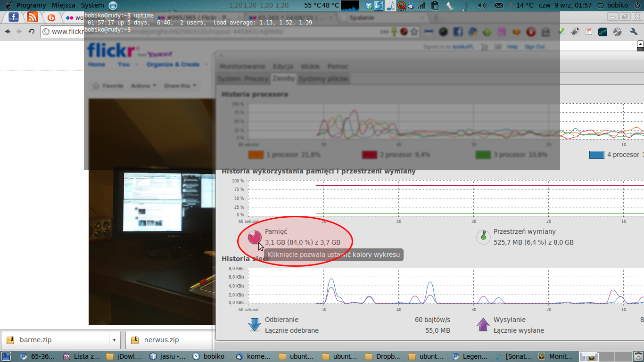644x362 pixels.
Task: Click the bug extension icon in toolbar
Action: (x=574, y=32)
